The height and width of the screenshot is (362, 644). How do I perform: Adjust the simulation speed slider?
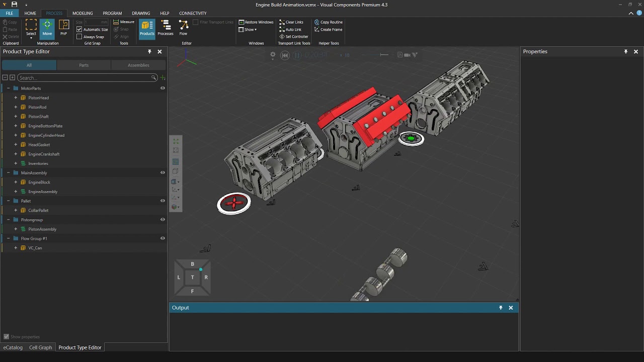384,55
